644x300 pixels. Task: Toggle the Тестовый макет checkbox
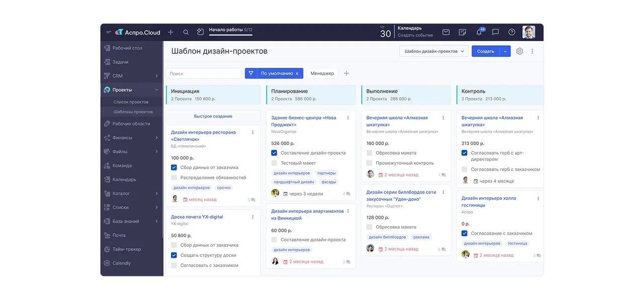click(274, 163)
